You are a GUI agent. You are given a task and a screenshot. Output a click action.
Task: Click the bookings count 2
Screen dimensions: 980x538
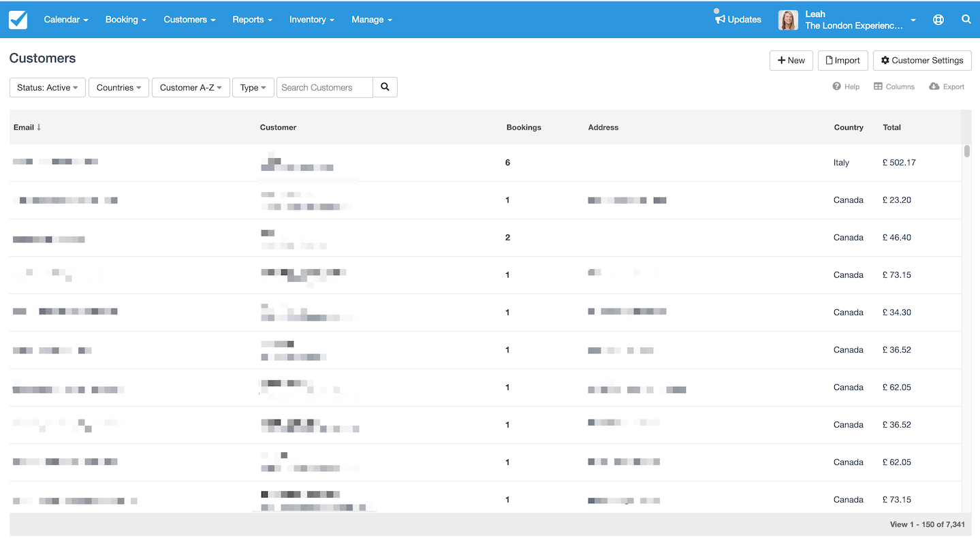coord(507,238)
